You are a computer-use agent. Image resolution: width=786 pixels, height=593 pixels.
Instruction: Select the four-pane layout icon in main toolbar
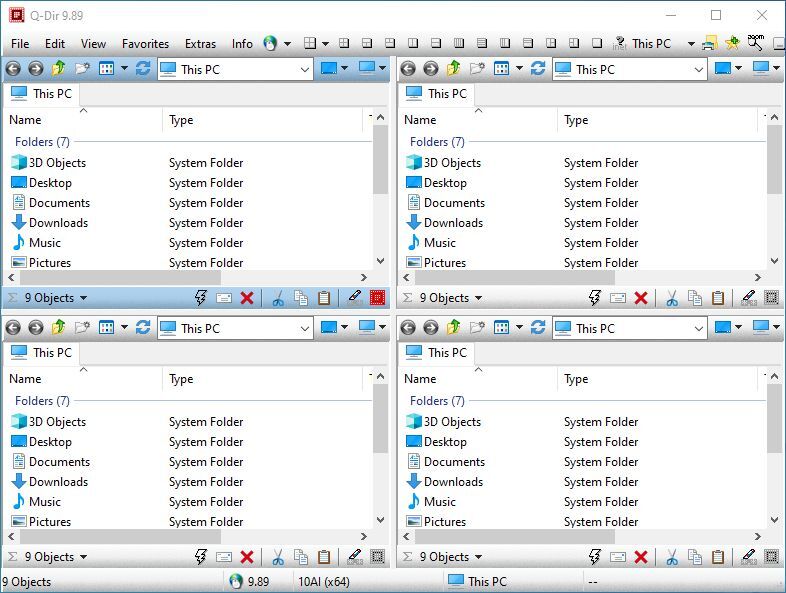[x=310, y=43]
